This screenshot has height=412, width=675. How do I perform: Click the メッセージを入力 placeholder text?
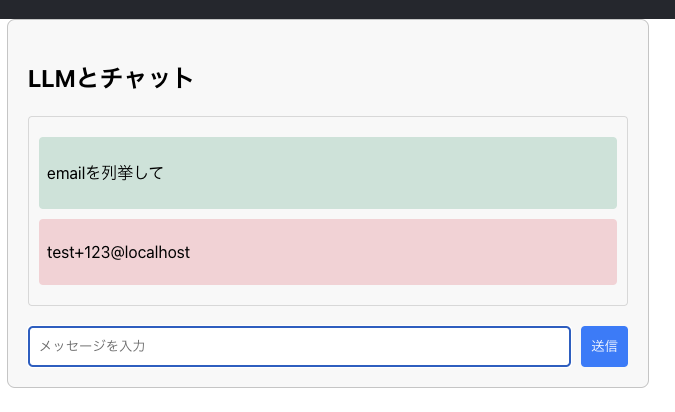pyautogui.click(x=92, y=346)
